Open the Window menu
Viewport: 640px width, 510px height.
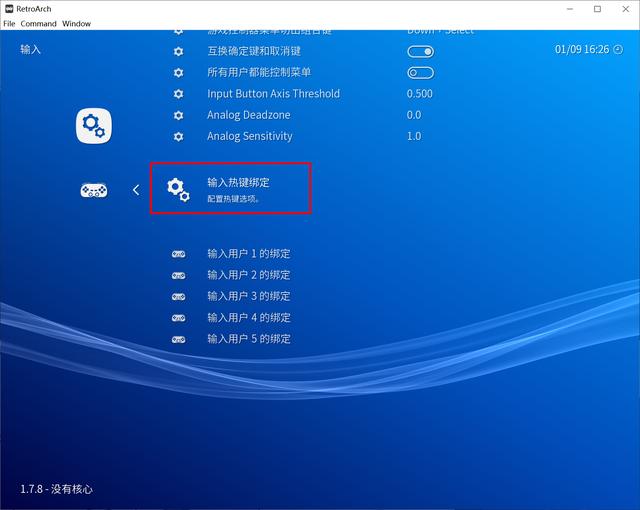(76, 24)
